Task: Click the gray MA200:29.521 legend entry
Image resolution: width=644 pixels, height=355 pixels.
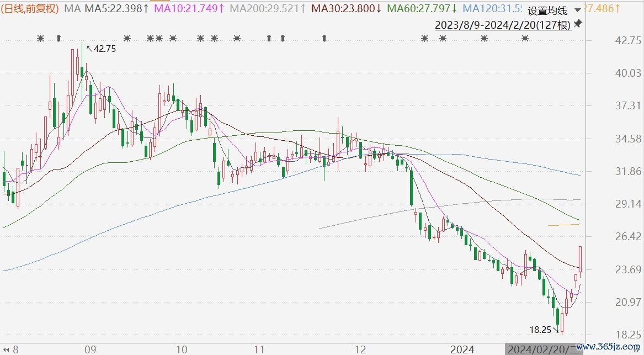Action: pos(267,8)
